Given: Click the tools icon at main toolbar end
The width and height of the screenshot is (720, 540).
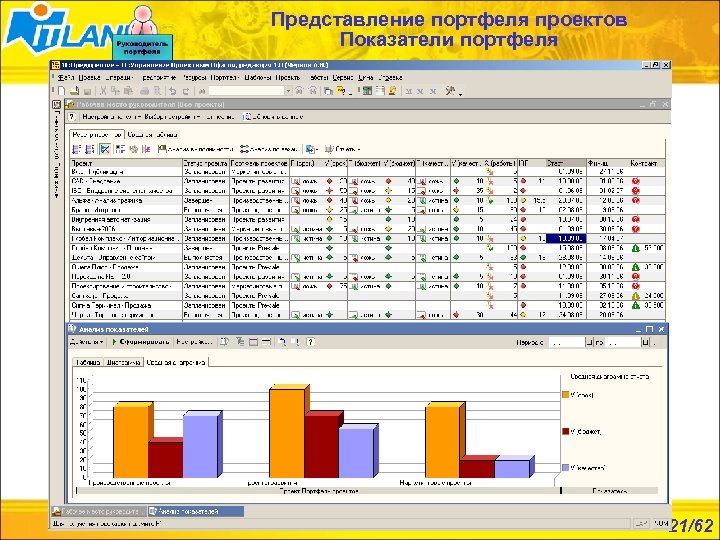Looking at the screenshot, I should (450, 91).
